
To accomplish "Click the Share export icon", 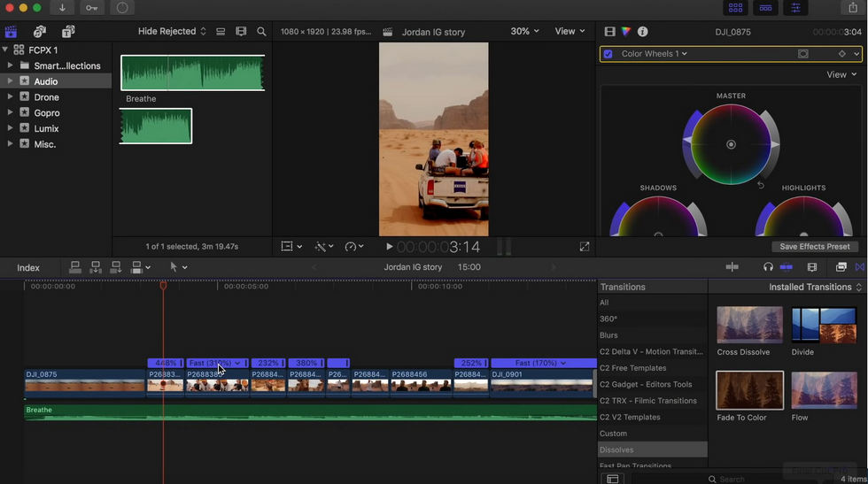I will point(852,8).
